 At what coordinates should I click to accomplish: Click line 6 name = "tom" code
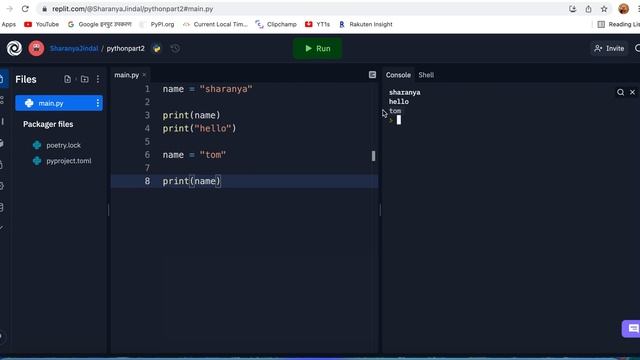[194, 155]
